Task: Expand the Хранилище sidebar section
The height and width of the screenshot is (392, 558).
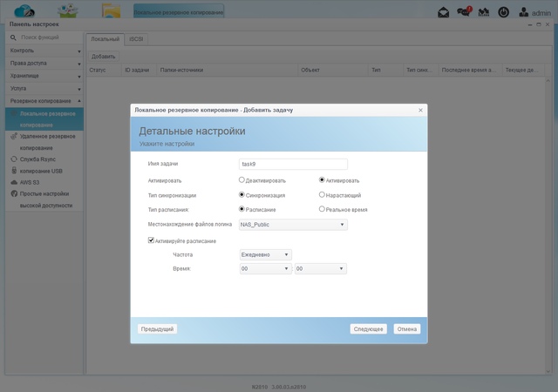Action: click(44, 76)
